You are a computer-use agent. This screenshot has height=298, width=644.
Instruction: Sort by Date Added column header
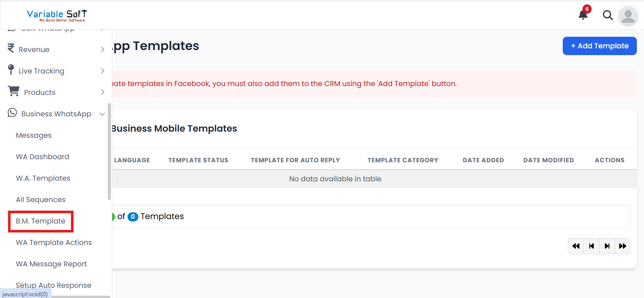pos(483,160)
